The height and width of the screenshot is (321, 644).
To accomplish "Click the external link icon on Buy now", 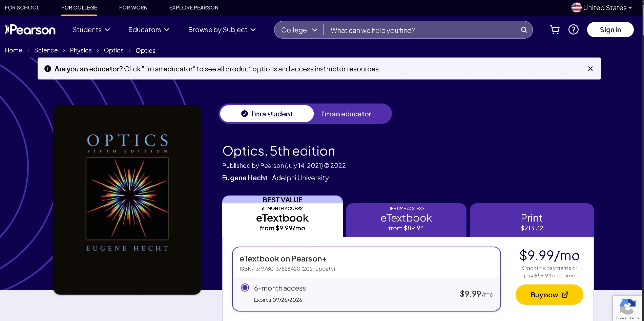I will pos(564,295).
